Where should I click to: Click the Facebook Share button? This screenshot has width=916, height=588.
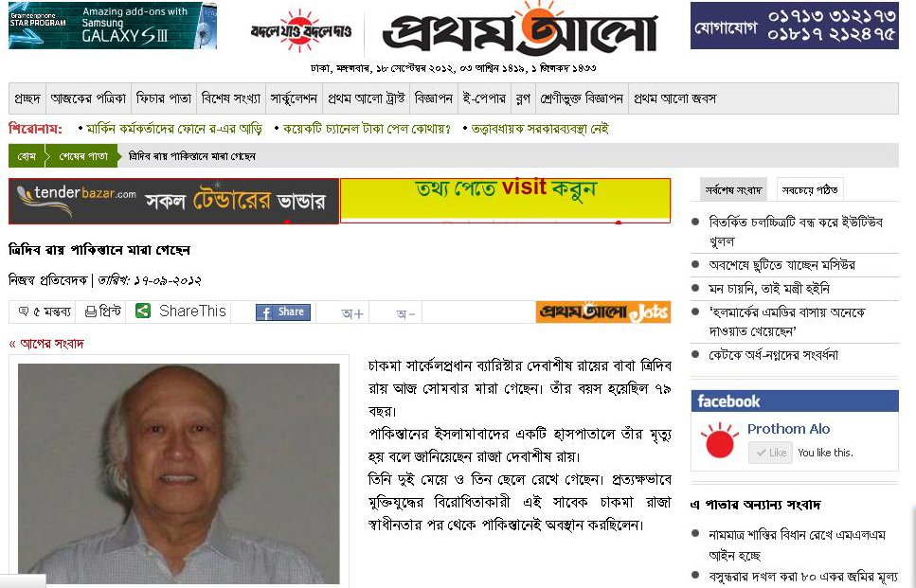[282, 312]
